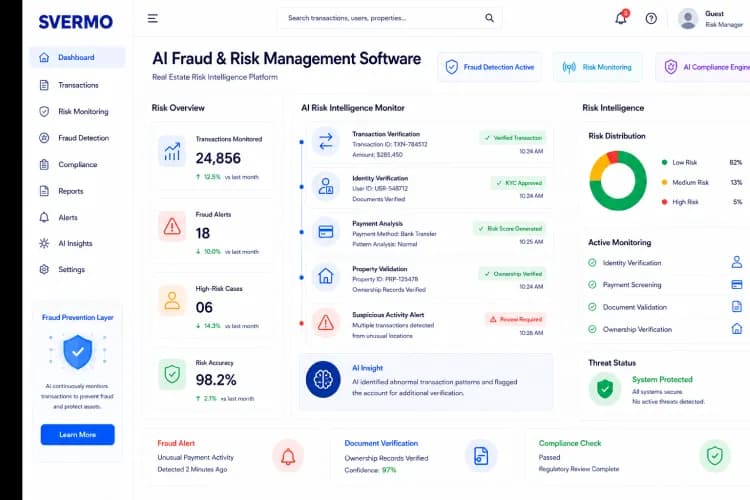Click the AI Insight heading
The width and height of the screenshot is (750, 500).
(367, 368)
